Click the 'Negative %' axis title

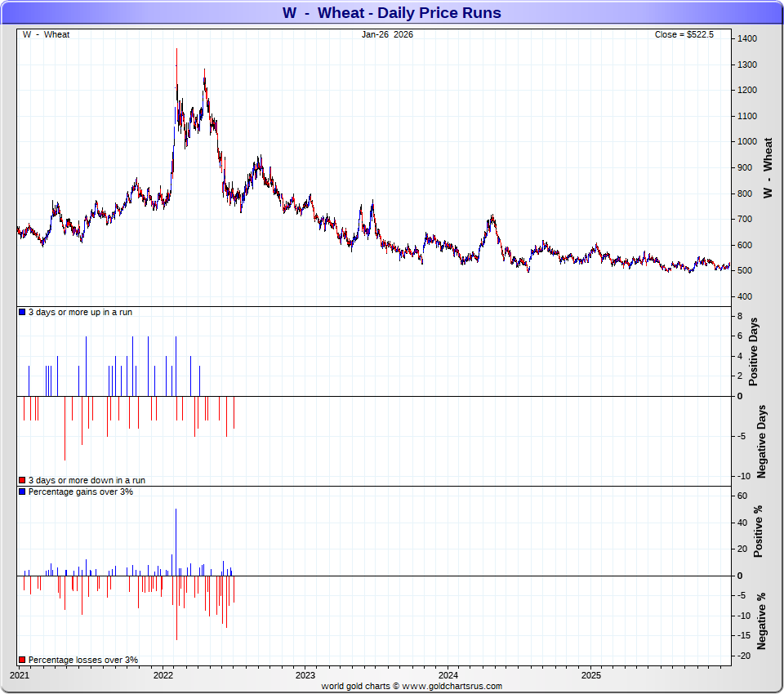coord(761,621)
